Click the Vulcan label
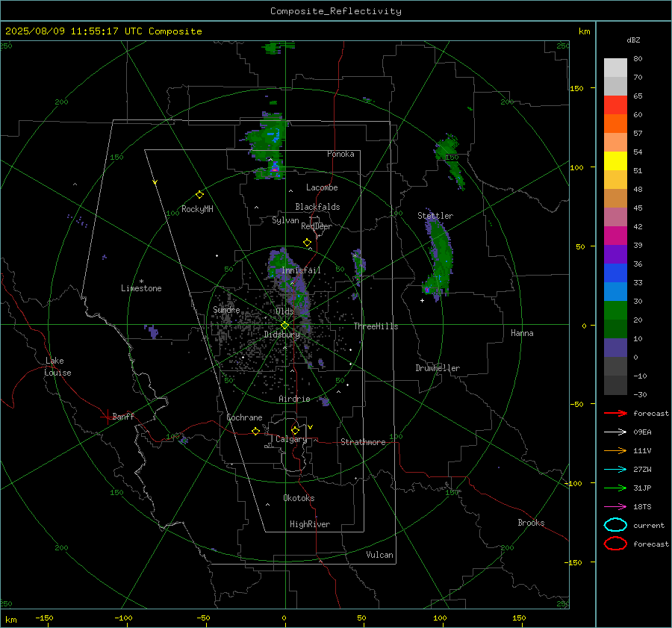 [379, 555]
